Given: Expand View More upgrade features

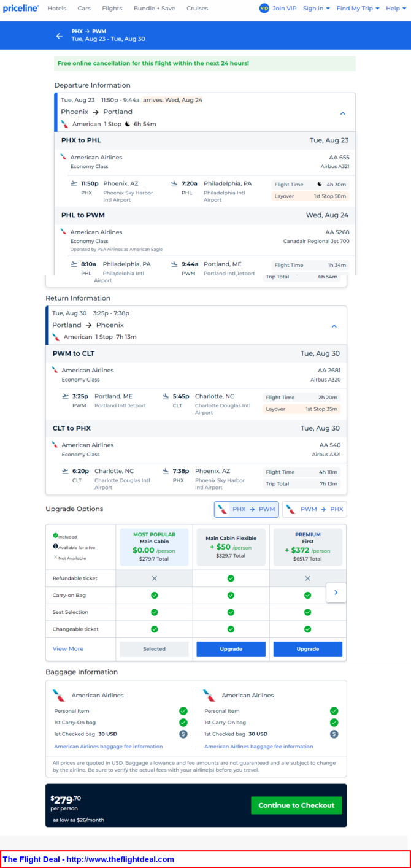Looking at the screenshot, I should point(68,648).
